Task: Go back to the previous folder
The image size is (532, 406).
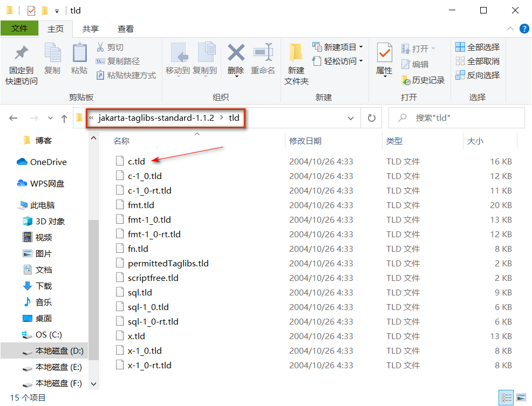Action: point(13,118)
